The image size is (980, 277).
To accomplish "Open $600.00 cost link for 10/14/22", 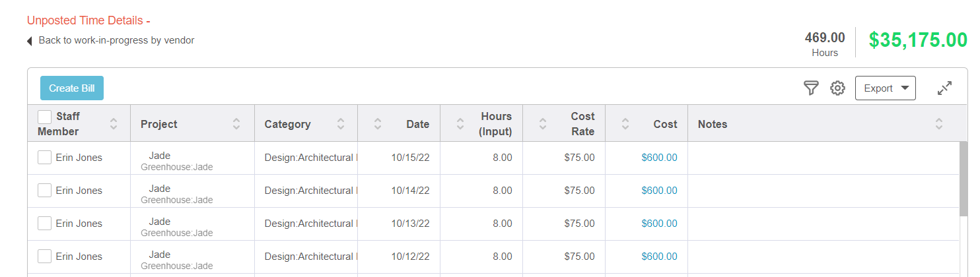I will pyautogui.click(x=659, y=191).
